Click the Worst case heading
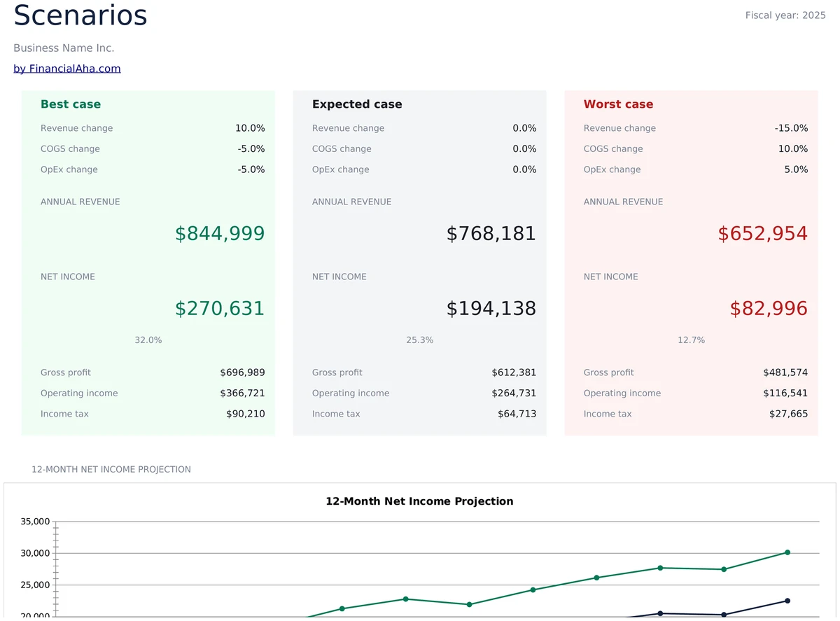This screenshot has height=621, width=840. tap(618, 104)
